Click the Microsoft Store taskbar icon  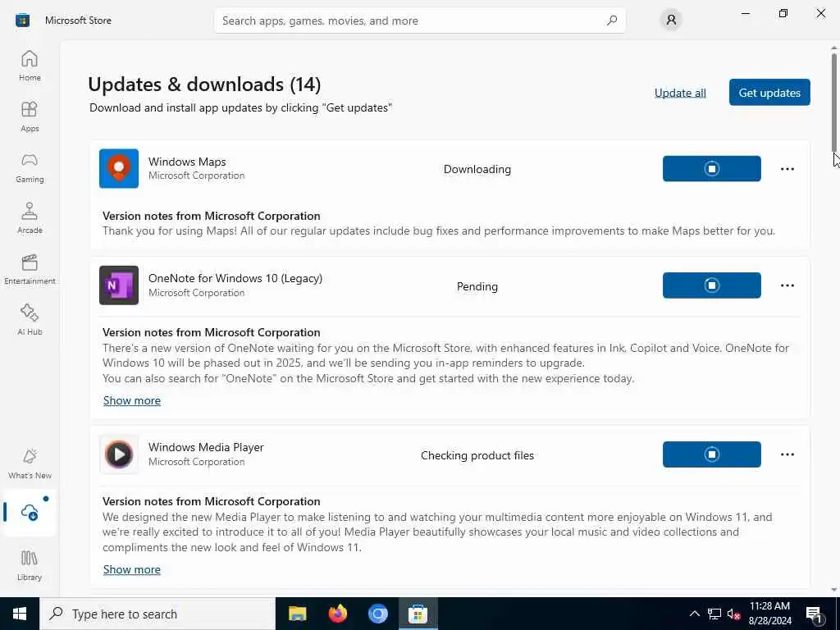tap(418, 614)
